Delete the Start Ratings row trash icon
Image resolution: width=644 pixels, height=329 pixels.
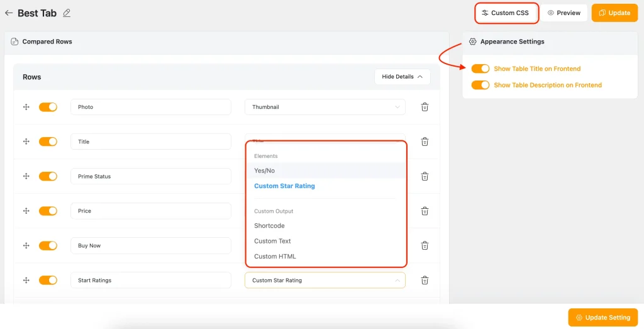425,281
